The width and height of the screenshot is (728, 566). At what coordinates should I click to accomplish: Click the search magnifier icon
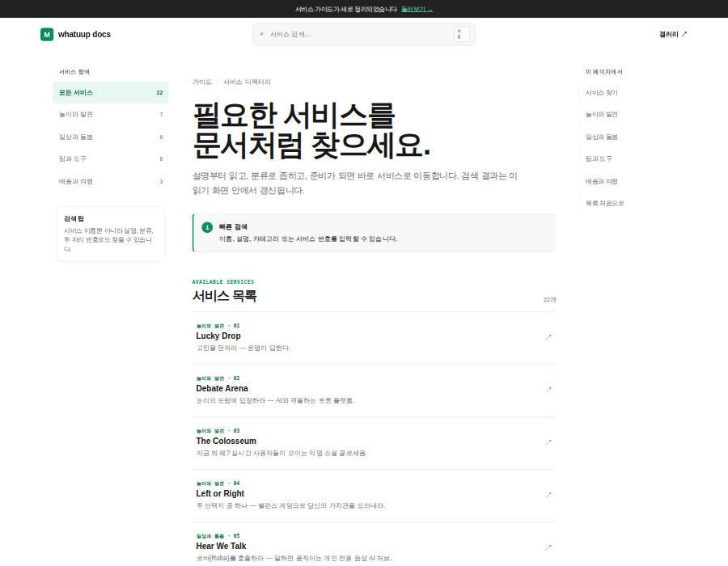[x=261, y=34]
